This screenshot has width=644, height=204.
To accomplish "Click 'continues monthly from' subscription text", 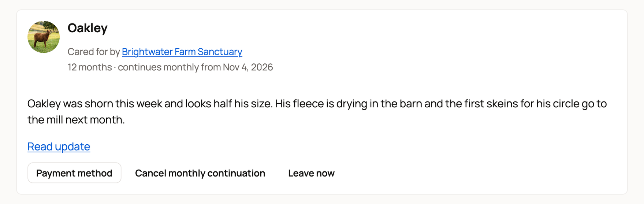I will pyautogui.click(x=169, y=67).
